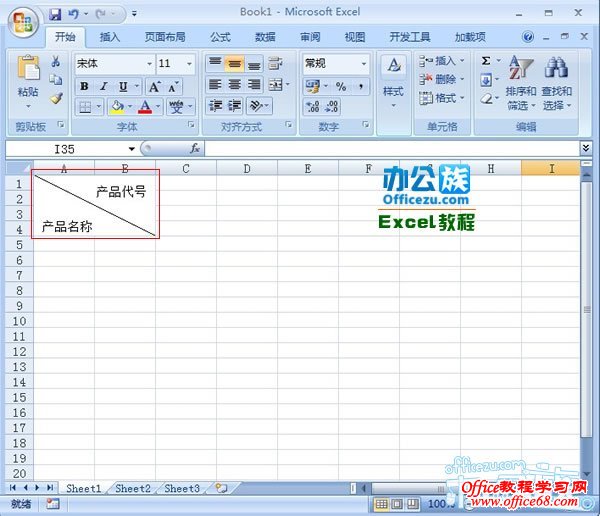Open the 样式 styles gallery

393,82
